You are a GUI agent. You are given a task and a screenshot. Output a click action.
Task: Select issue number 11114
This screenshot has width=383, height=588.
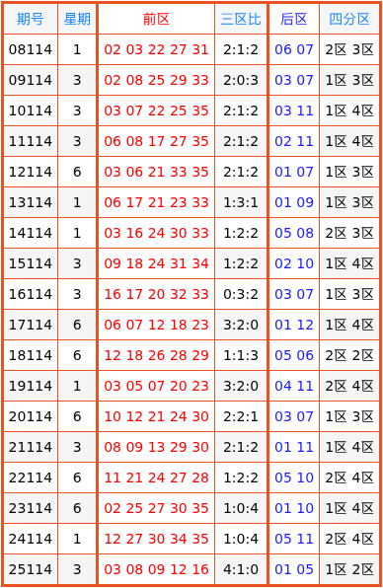tap(31, 141)
